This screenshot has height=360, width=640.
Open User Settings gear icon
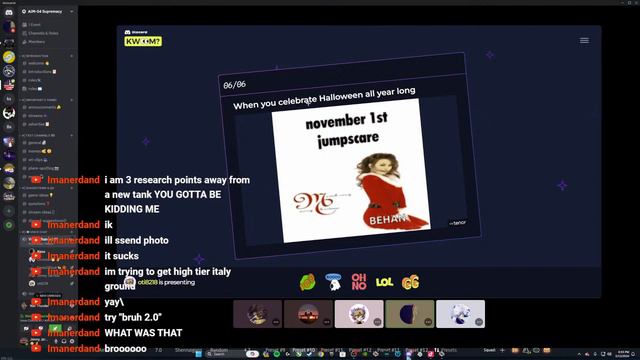[71, 341]
